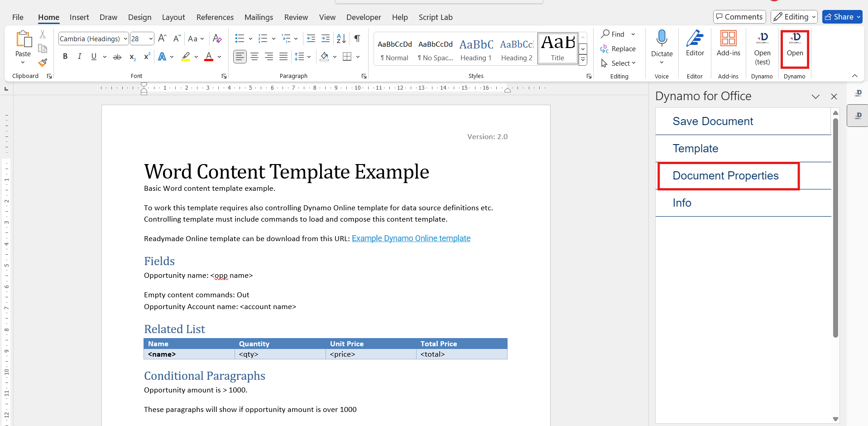Expand the Dynamo for Office pane options chevron
Screen dimensions: 868x426
(815, 97)
